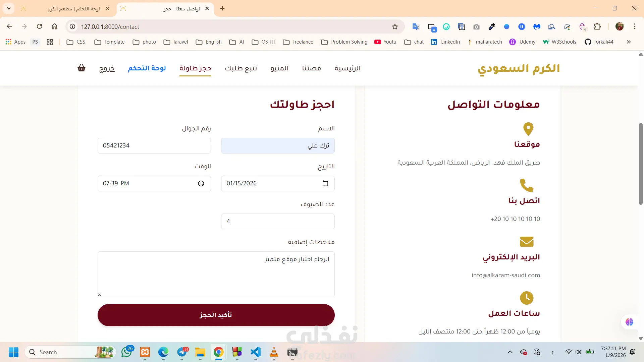This screenshot has width=644, height=362.
Task: Open the calendar picker in date field
Action: 325,183
